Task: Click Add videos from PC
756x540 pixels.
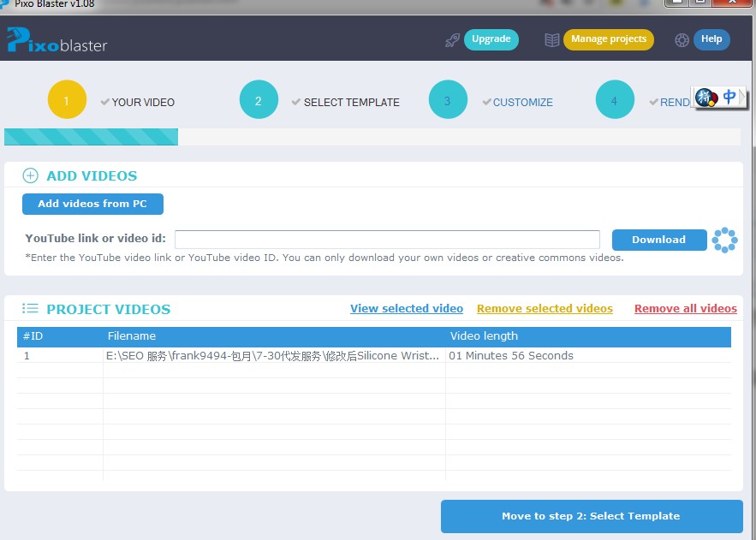Action: click(x=92, y=204)
